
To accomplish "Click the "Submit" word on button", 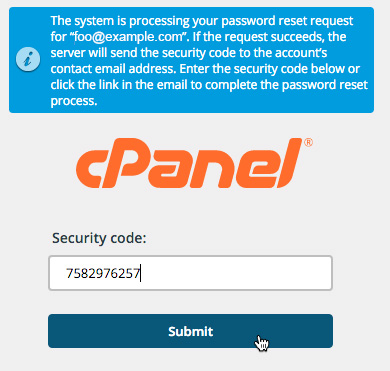I will (x=190, y=331).
